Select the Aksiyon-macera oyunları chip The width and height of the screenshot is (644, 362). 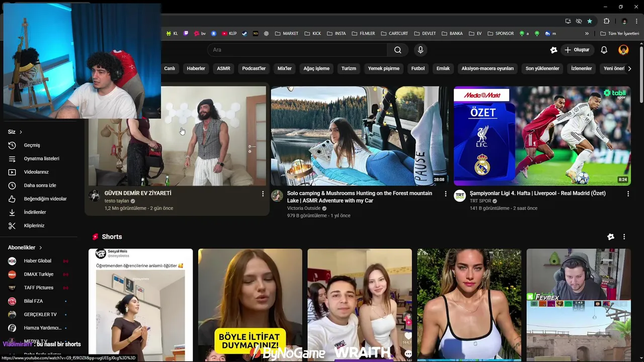(x=488, y=68)
